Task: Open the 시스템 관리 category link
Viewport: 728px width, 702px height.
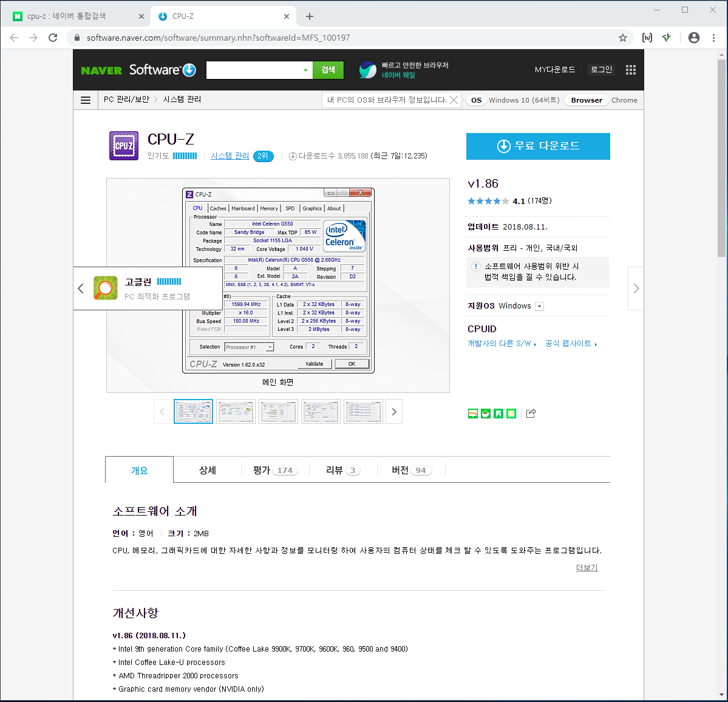Action: click(230, 156)
